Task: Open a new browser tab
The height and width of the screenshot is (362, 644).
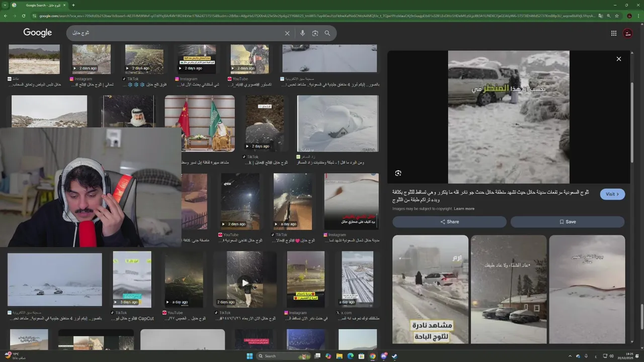Action: (73, 5)
